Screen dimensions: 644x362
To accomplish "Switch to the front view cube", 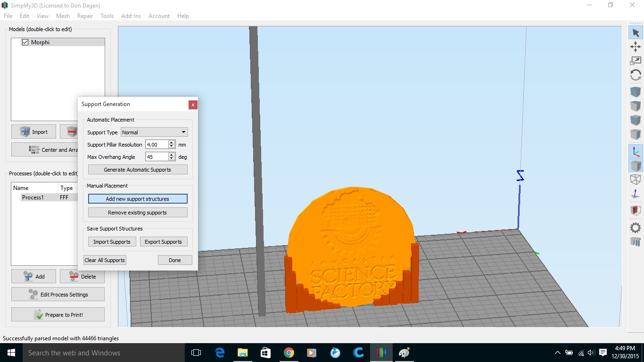I will [636, 120].
